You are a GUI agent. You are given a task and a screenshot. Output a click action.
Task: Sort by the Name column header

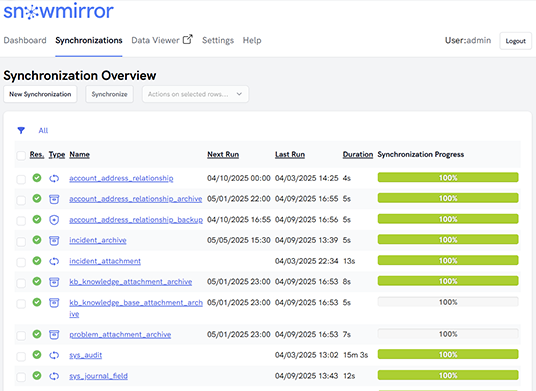(80, 154)
